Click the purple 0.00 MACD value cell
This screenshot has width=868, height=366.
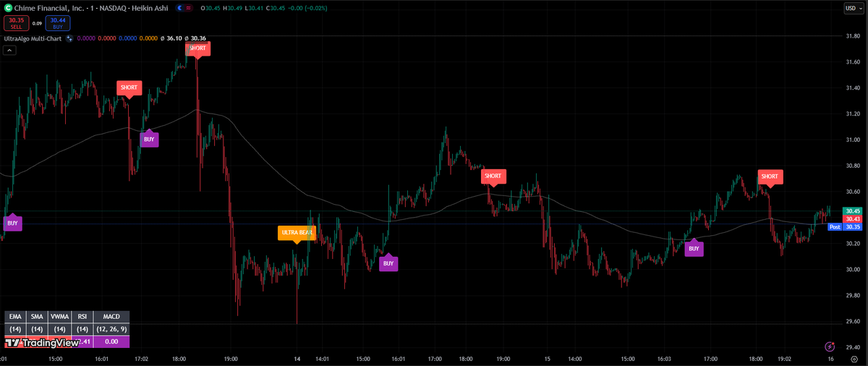[111, 341]
